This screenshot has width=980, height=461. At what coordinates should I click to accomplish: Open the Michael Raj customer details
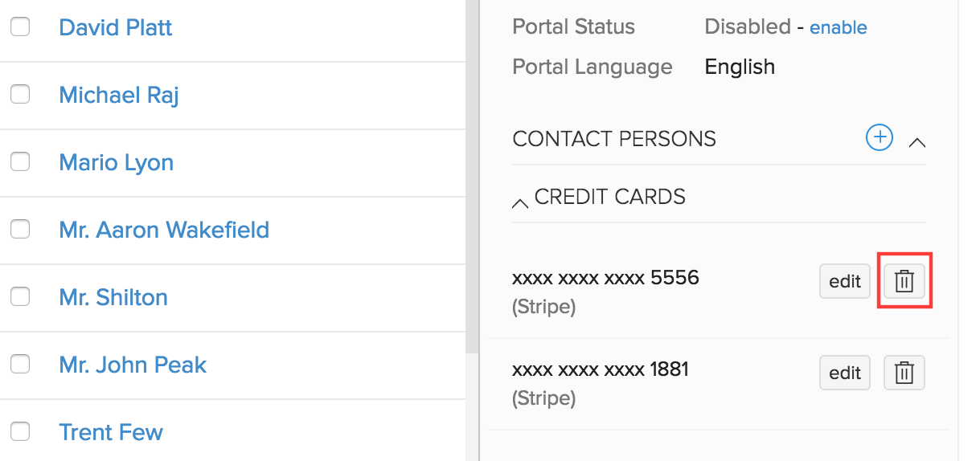tap(119, 95)
